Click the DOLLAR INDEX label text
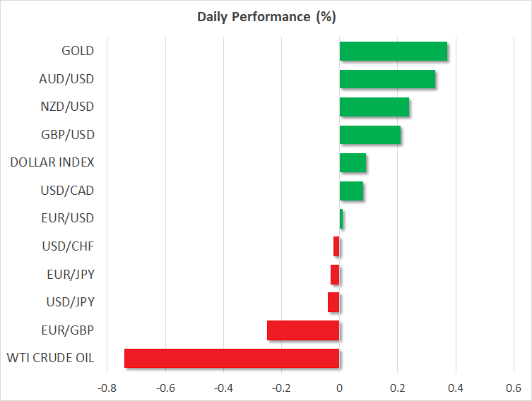The height and width of the screenshot is (401, 532). pyautogui.click(x=52, y=163)
